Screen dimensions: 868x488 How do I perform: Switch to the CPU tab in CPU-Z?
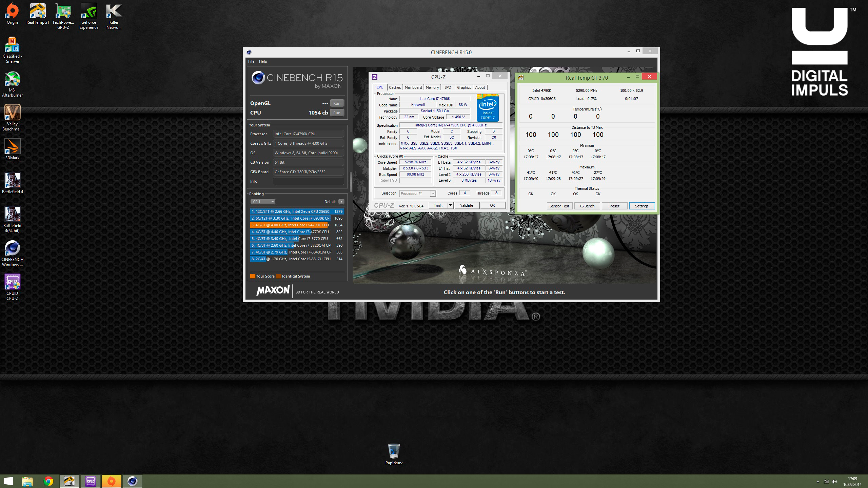point(380,87)
